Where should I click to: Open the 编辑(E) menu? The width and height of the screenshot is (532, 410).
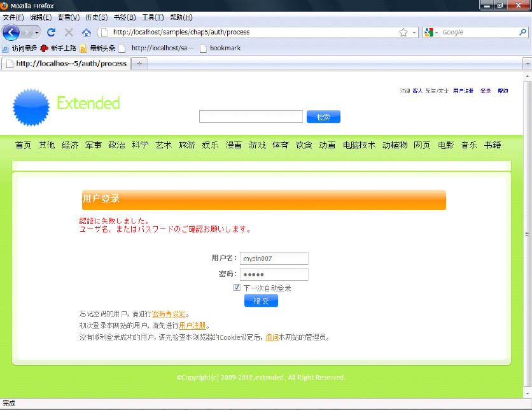coord(41,17)
